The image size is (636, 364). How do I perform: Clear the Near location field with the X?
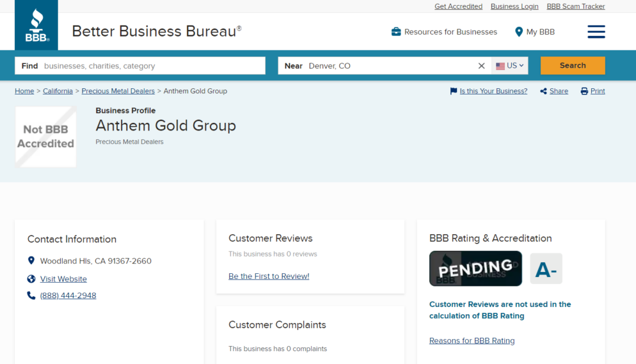[x=481, y=66]
